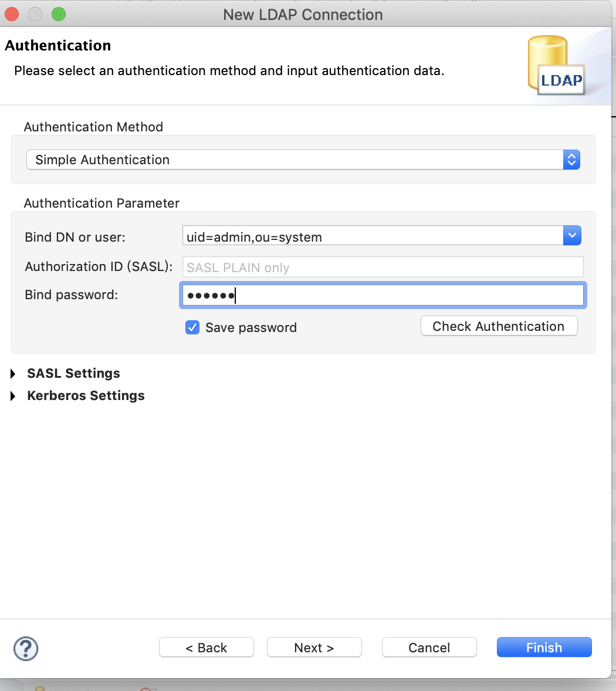The height and width of the screenshot is (691, 616).
Task: Click the New LDAP Connection title bar
Action: pos(302,14)
